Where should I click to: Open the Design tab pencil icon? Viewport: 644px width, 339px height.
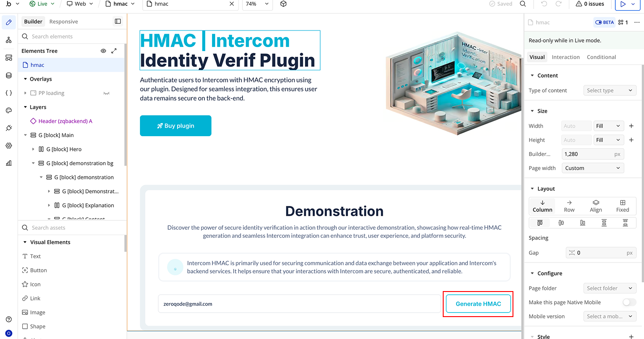click(x=8, y=22)
